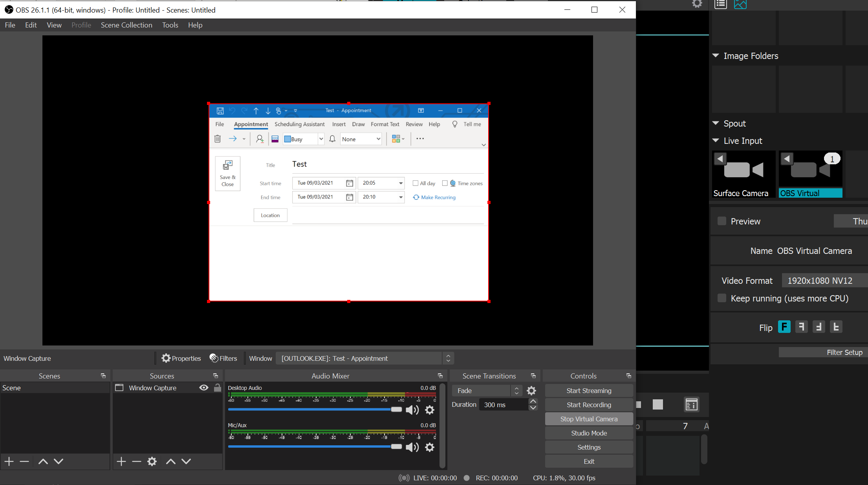Open Desktop Audio settings gear
Screen dimensions: 868x485
[x=430, y=410]
